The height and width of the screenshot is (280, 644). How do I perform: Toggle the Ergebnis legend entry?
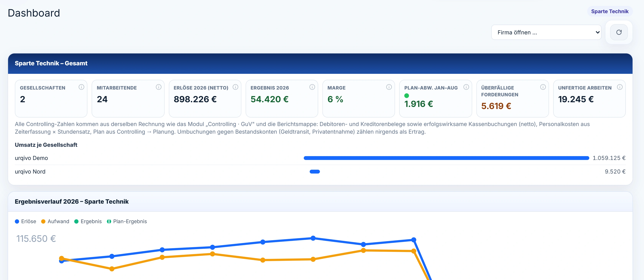[88, 222]
